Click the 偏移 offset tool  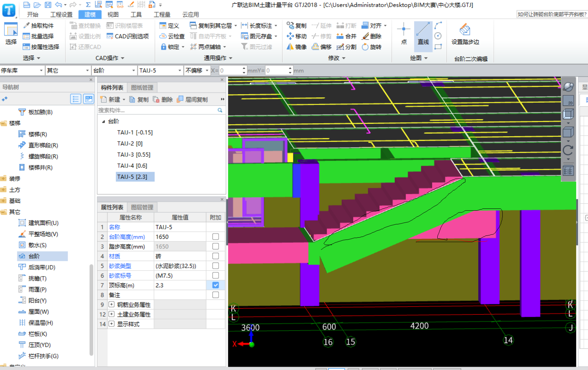[322, 47]
